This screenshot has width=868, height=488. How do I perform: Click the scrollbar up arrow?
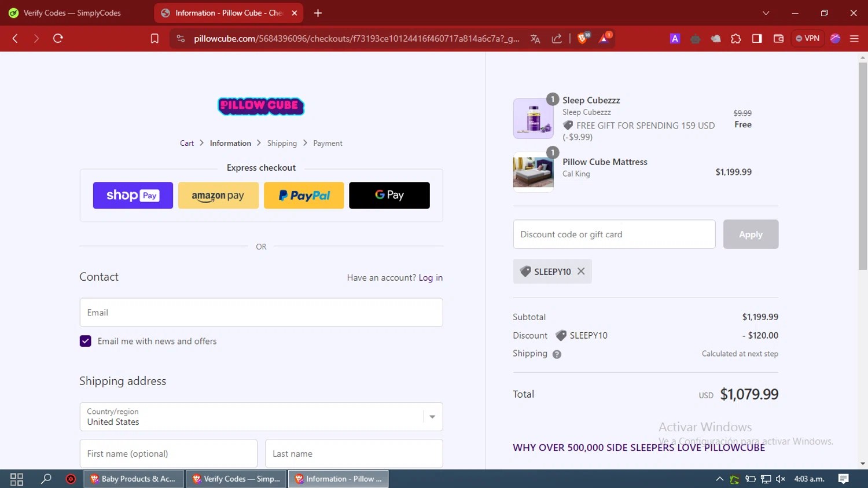point(863,58)
